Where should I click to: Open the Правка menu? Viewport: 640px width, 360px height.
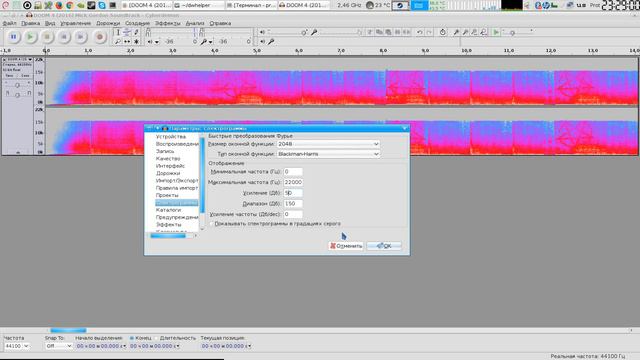click(30, 23)
